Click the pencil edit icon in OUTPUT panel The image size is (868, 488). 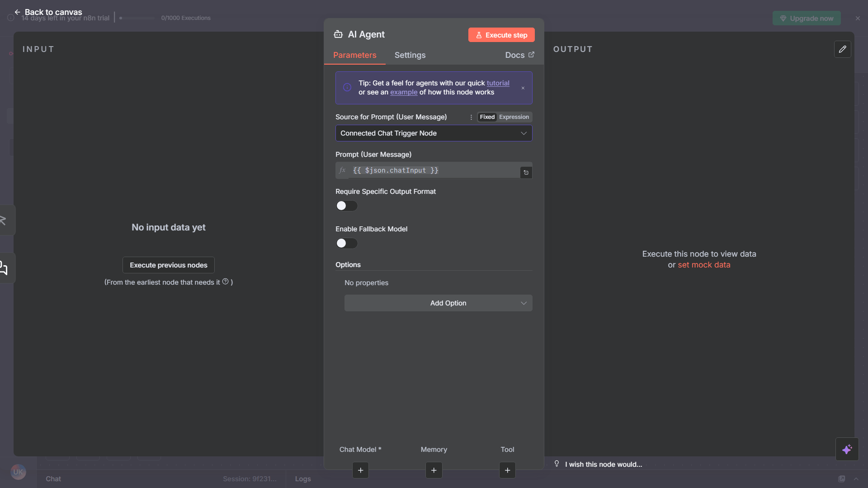[842, 49]
